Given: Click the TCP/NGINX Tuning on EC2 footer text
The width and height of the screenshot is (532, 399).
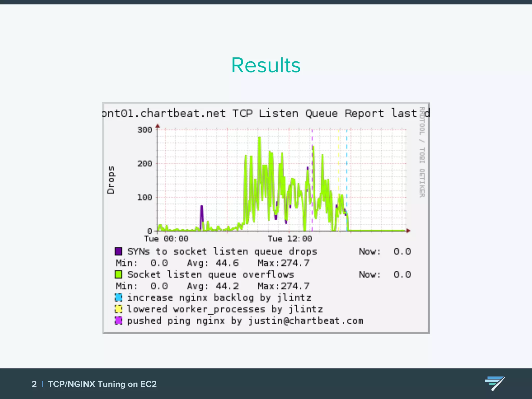Looking at the screenshot, I should pyautogui.click(x=102, y=384).
